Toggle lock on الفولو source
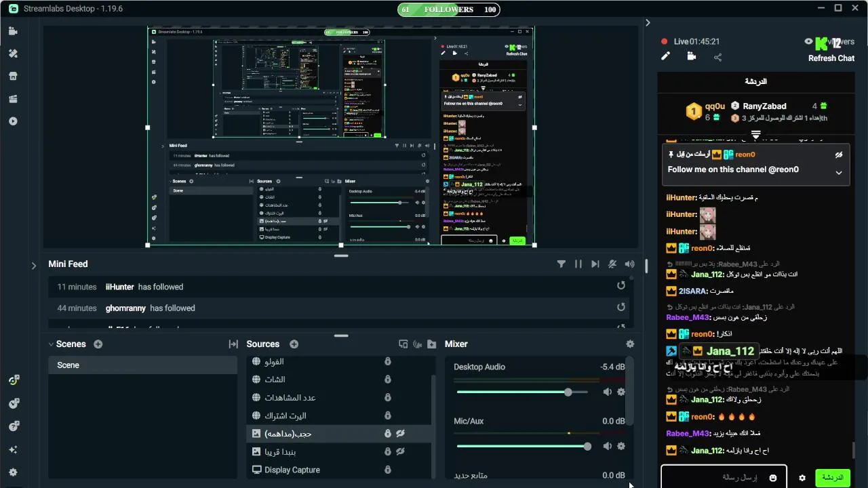The image size is (868, 488). click(x=388, y=362)
